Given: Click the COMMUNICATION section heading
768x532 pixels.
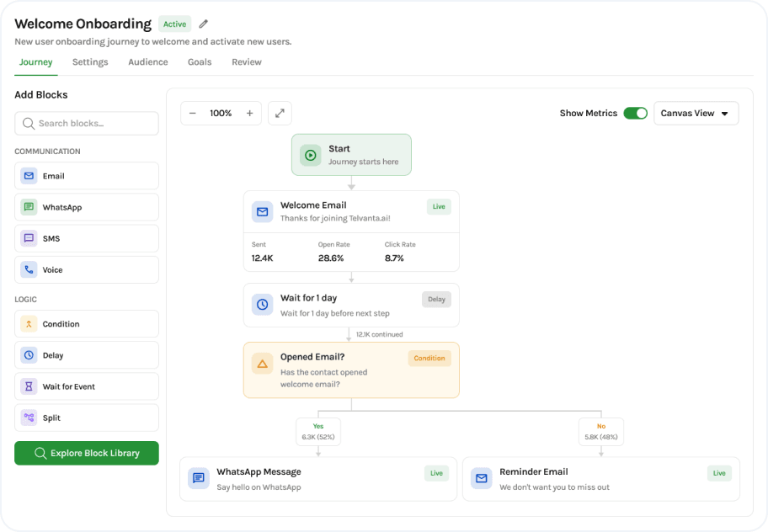Looking at the screenshot, I should coord(47,152).
